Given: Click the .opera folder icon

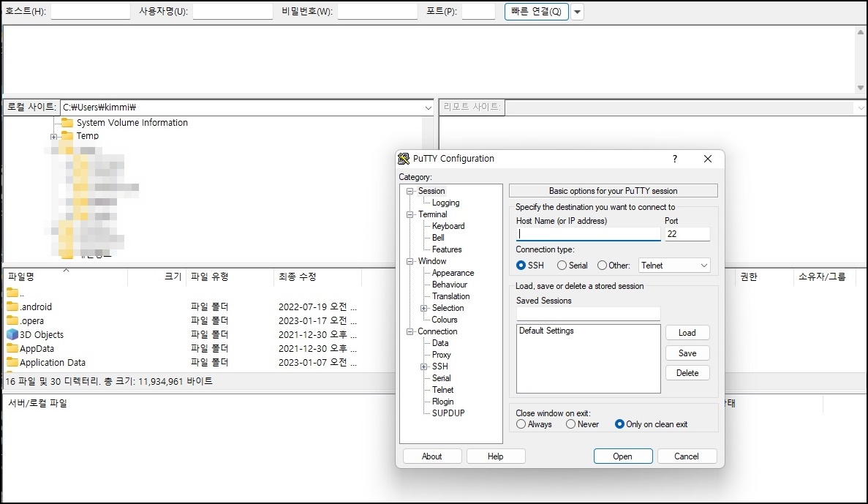Looking at the screenshot, I should coord(12,320).
